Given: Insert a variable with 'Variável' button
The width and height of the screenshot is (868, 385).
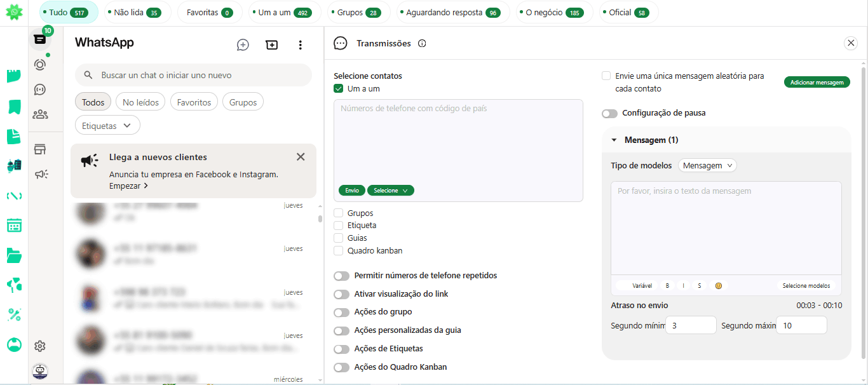Looking at the screenshot, I should [x=637, y=286].
